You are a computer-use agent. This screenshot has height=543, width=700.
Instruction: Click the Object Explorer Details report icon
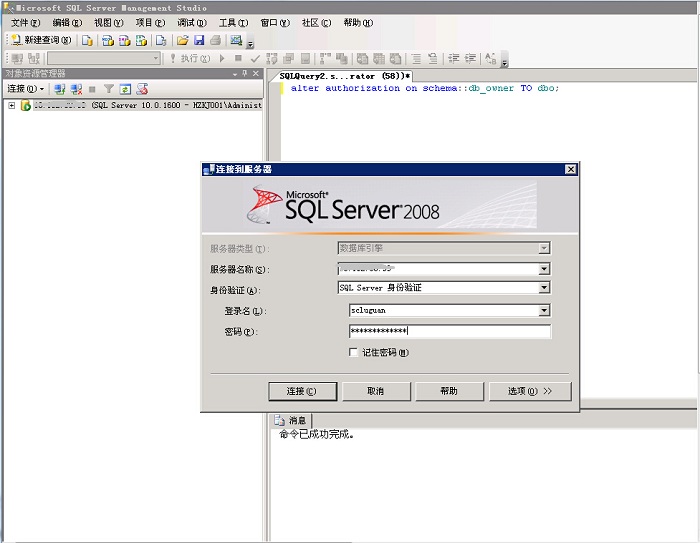coord(142,89)
